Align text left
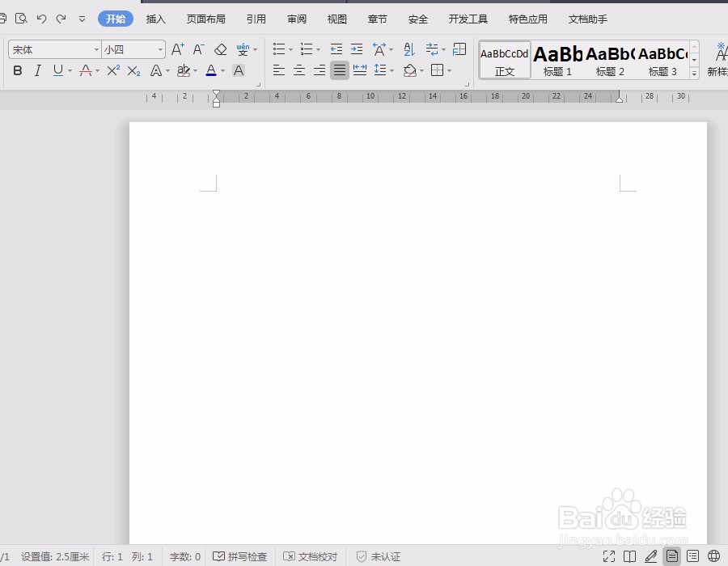 (x=278, y=70)
